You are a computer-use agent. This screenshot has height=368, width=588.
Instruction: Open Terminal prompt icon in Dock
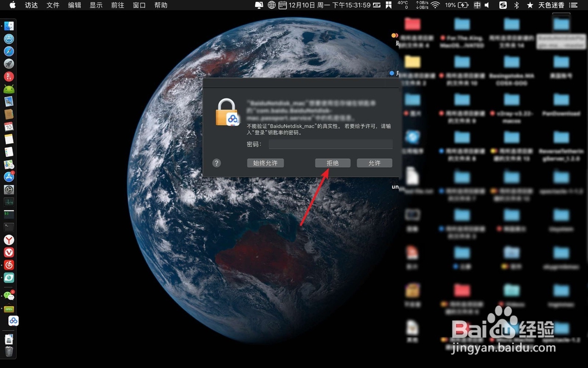point(9,227)
